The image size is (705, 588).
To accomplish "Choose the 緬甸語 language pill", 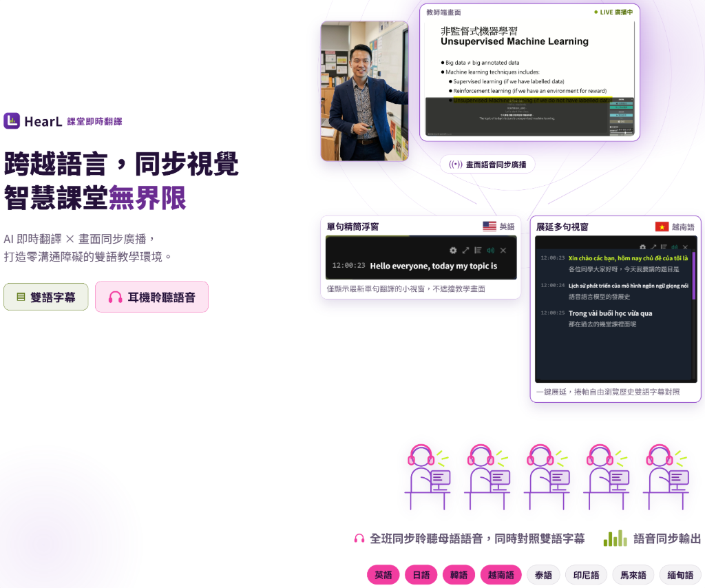I will pos(680,575).
